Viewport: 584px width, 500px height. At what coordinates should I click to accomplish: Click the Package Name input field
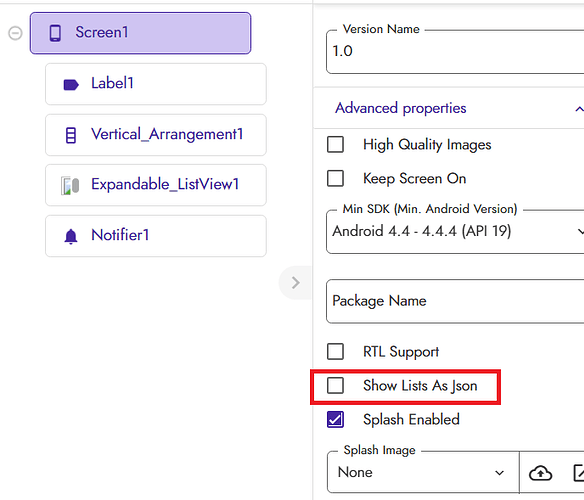[x=455, y=301]
